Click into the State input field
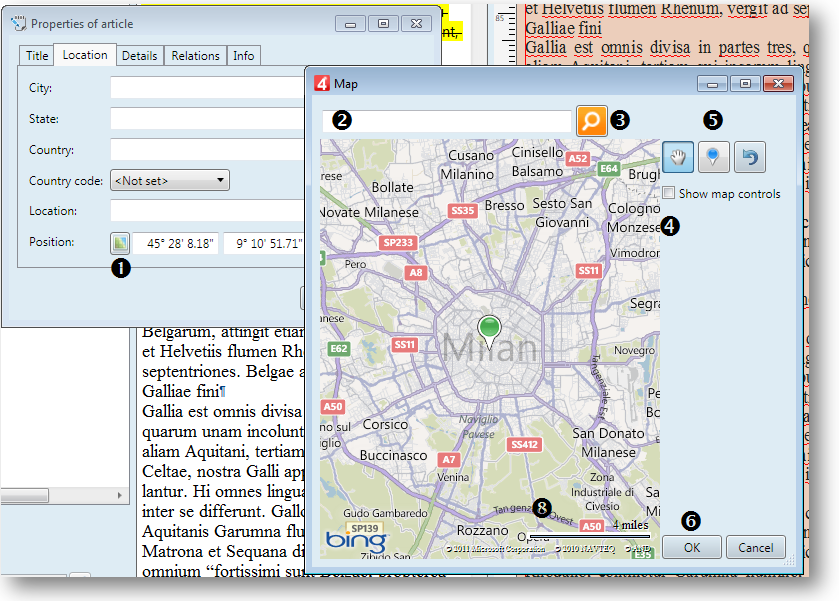The image size is (839, 601). [x=205, y=119]
